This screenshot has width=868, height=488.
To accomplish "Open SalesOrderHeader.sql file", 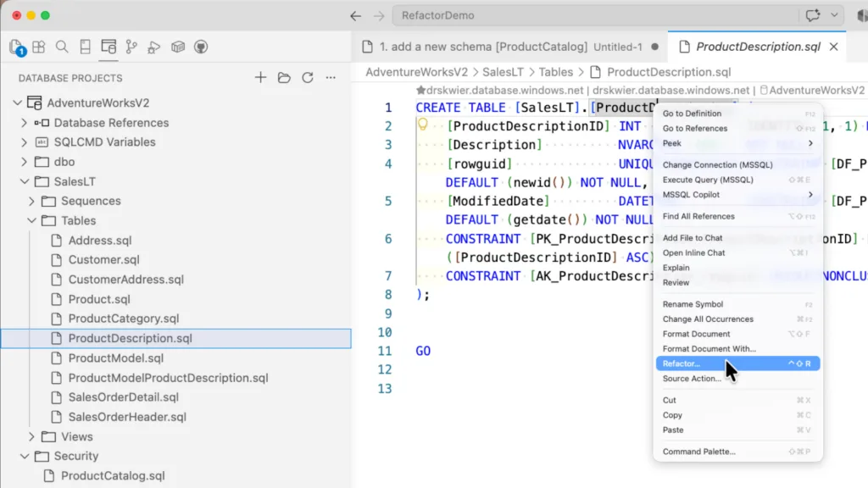I will 127,417.
